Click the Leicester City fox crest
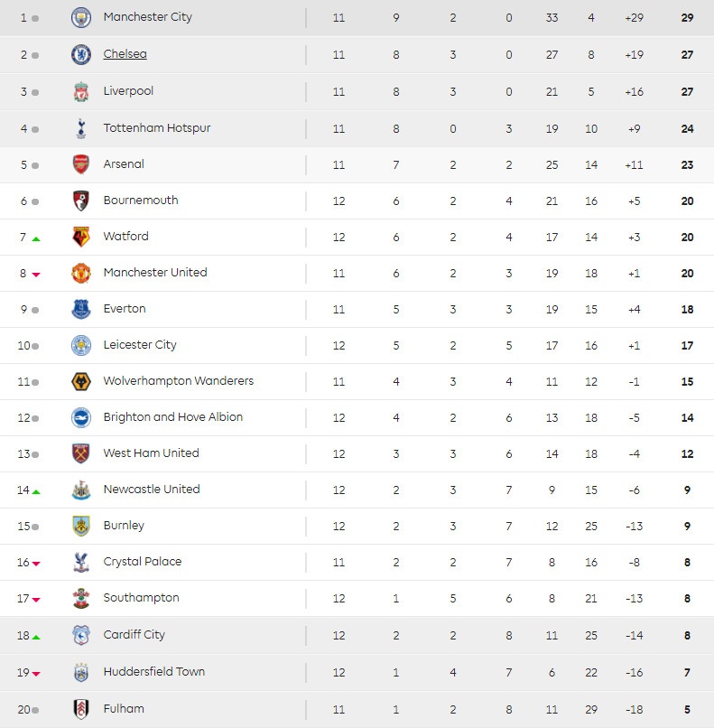 (81, 345)
